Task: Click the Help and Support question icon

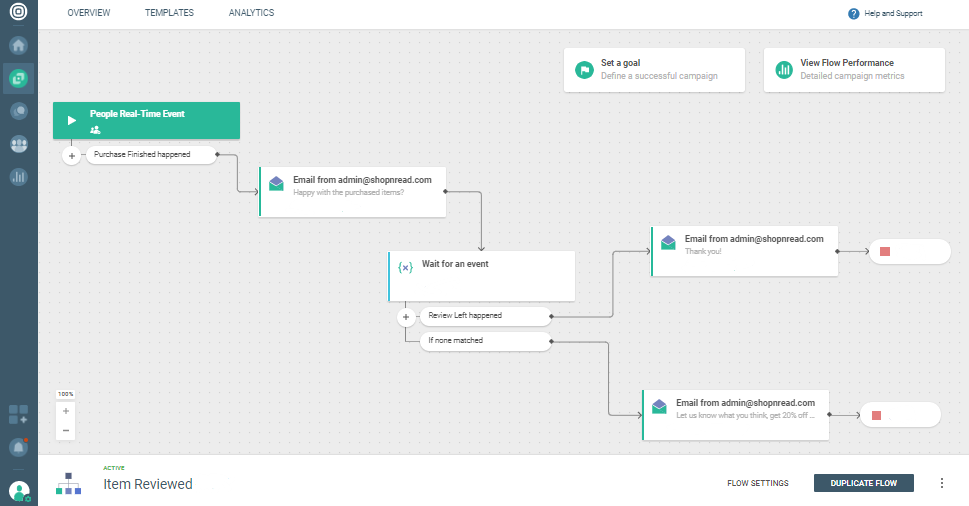Action: pos(853,14)
